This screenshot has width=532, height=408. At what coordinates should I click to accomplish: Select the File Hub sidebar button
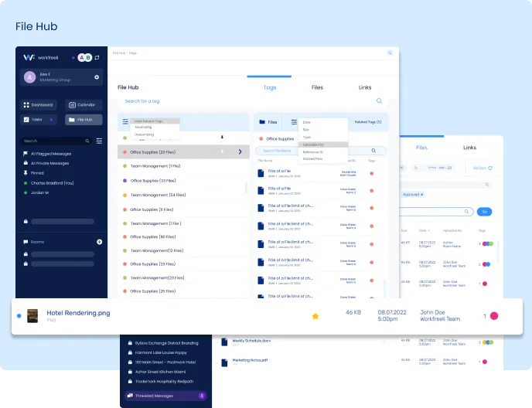(84, 120)
